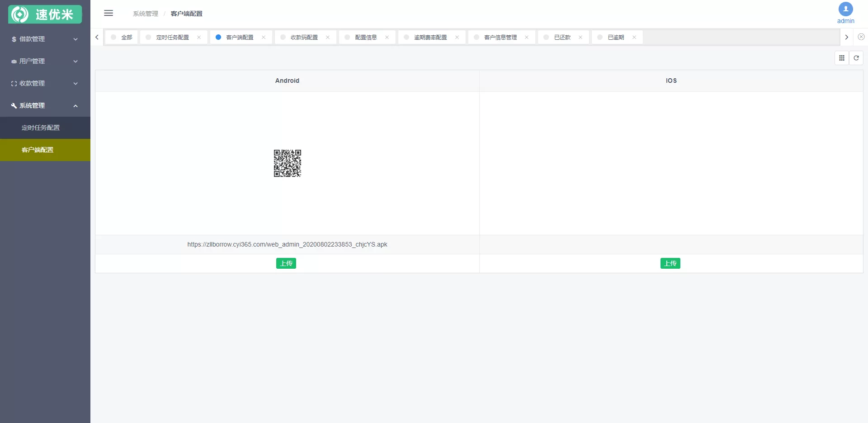Click the tabs scroll-left arrow

coord(97,37)
